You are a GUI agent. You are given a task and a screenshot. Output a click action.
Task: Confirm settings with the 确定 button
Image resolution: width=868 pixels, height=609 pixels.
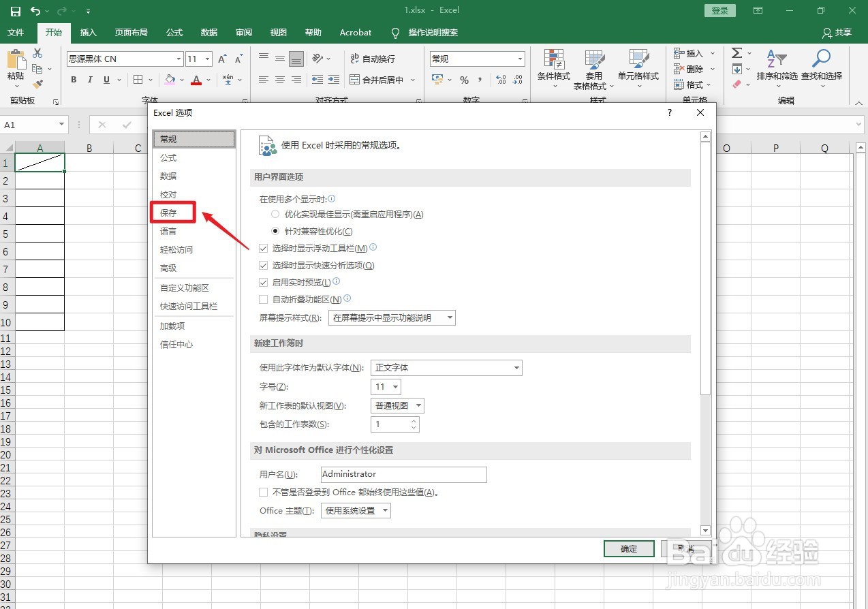click(x=628, y=548)
